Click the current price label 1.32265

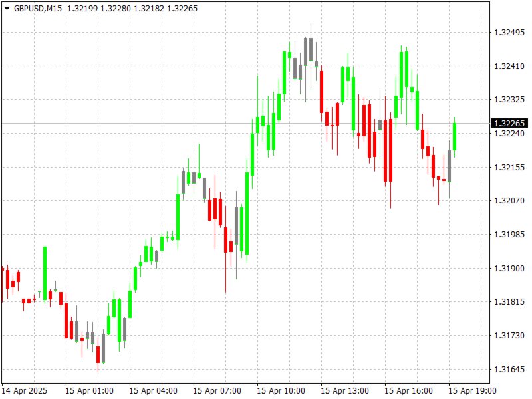point(509,123)
